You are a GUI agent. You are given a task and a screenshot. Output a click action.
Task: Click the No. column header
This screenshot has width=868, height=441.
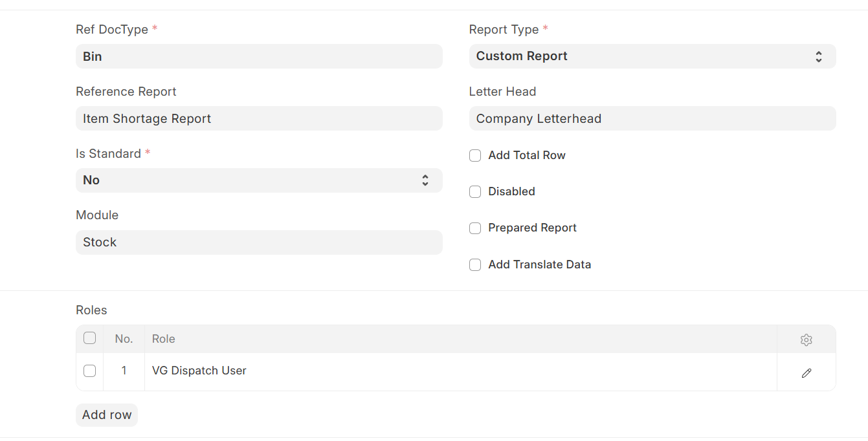click(124, 339)
